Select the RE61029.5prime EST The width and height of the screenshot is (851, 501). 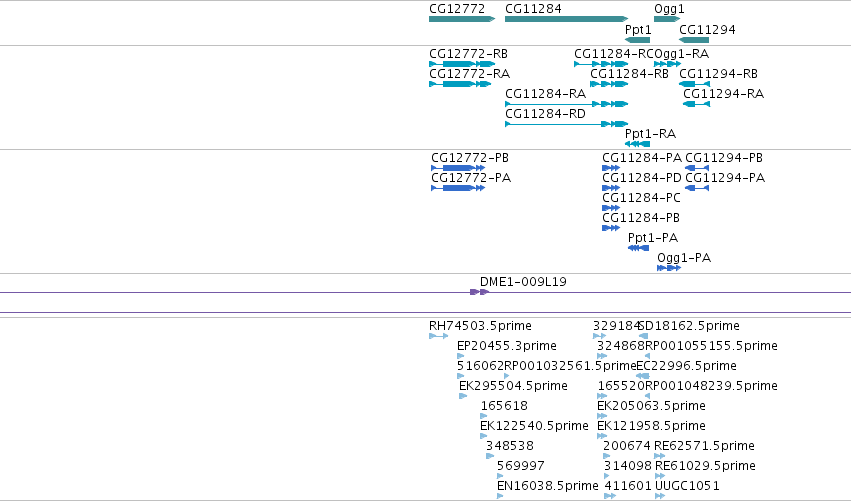click(660, 477)
